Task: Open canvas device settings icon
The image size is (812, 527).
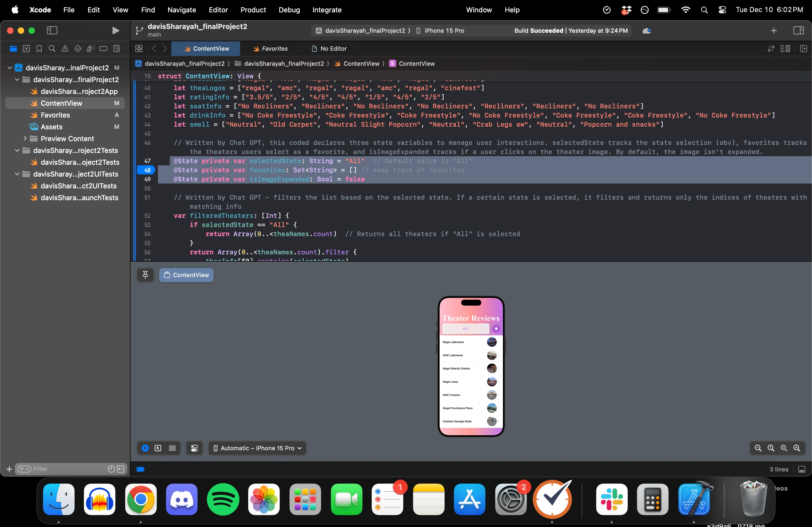Action: 194,448
